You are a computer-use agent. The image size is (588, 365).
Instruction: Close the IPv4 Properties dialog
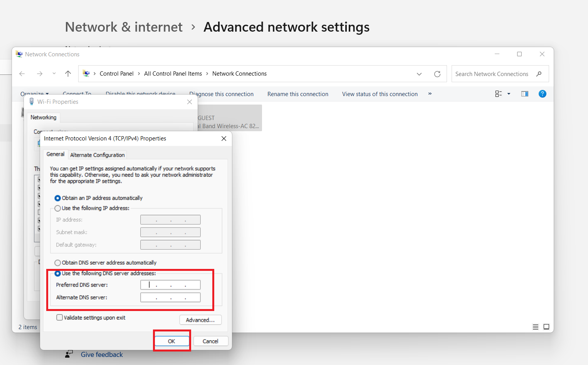pos(224,139)
